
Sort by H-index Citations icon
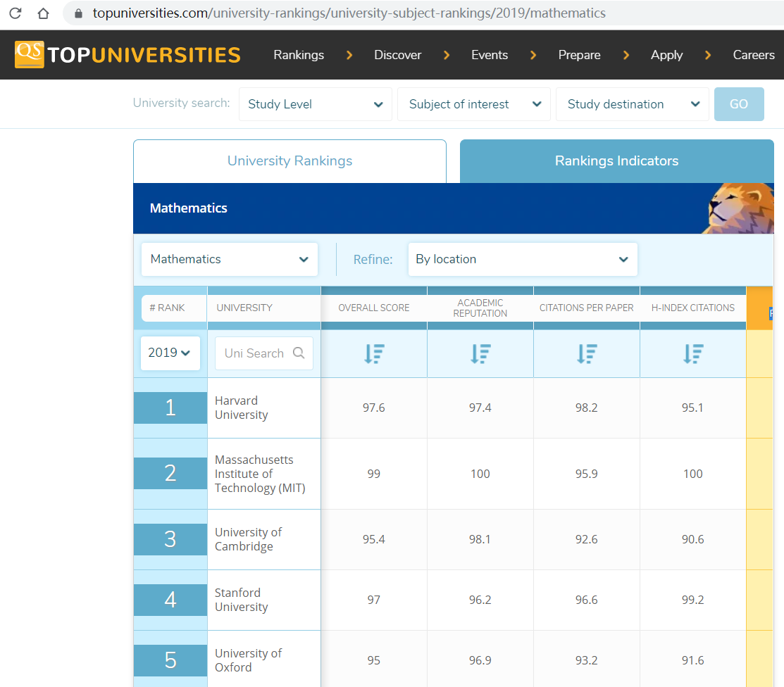[x=693, y=353]
